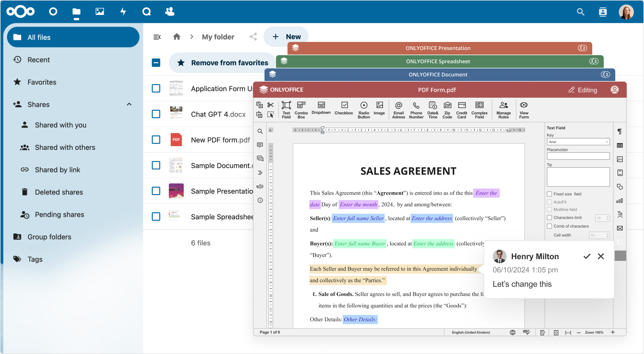Click the Placeholder input field
The height and width of the screenshot is (354, 644).
pos(578,156)
